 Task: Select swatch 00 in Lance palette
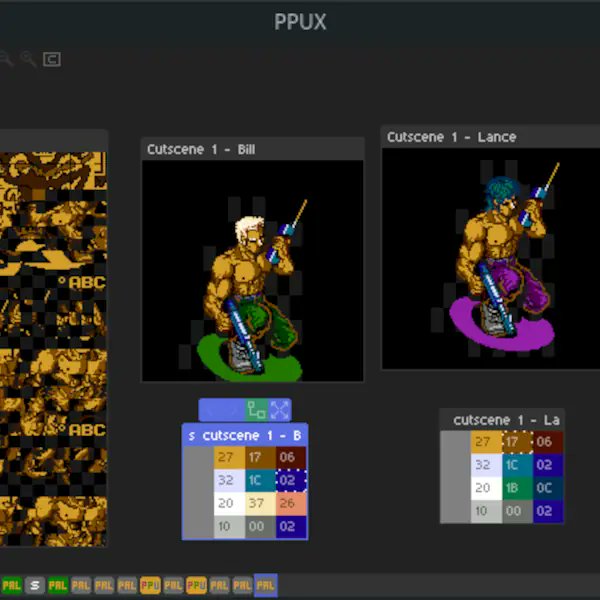(517, 511)
